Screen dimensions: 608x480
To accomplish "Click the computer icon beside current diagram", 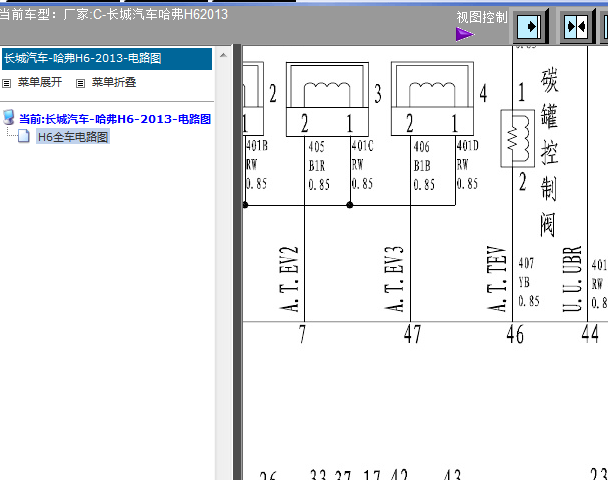I will [9, 117].
